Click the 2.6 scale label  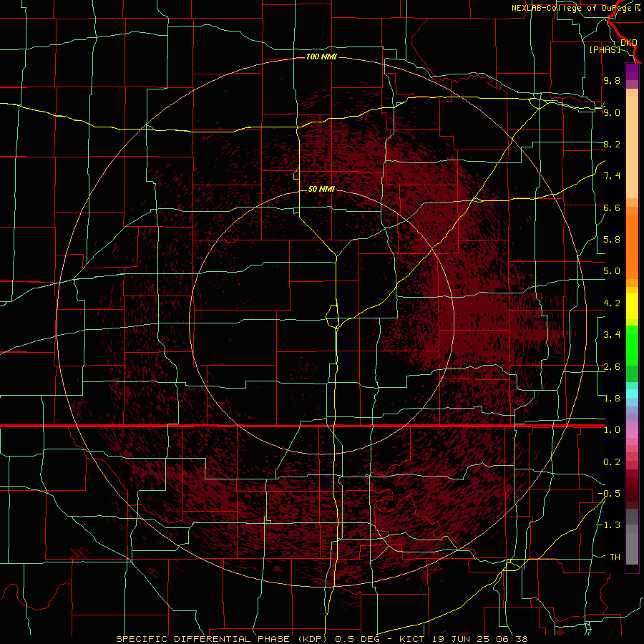(612, 367)
